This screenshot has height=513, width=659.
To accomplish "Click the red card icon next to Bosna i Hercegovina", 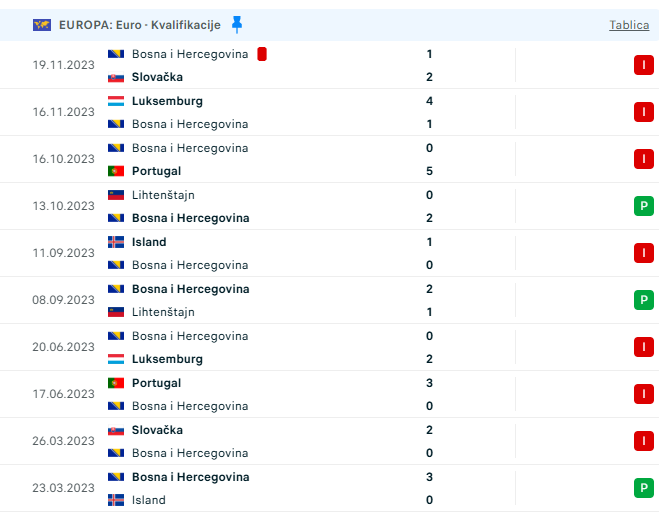I will pyautogui.click(x=261, y=54).
